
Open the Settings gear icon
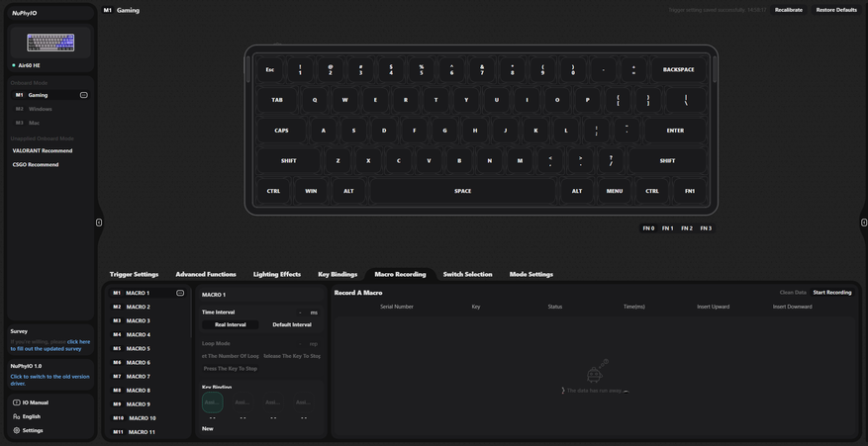click(x=17, y=430)
